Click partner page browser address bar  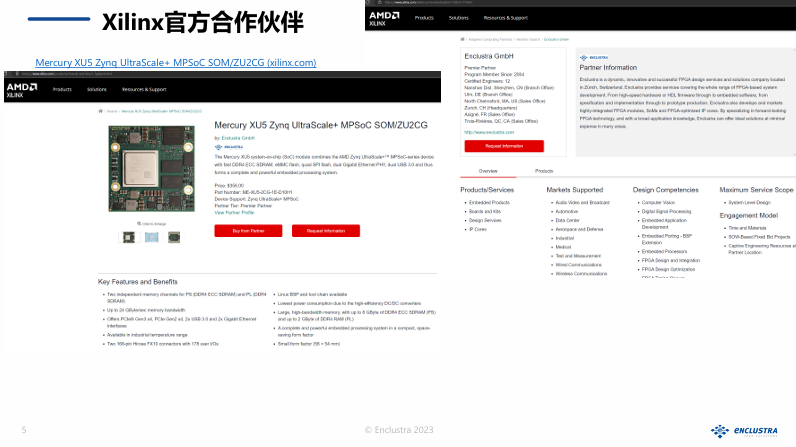coord(429,3)
